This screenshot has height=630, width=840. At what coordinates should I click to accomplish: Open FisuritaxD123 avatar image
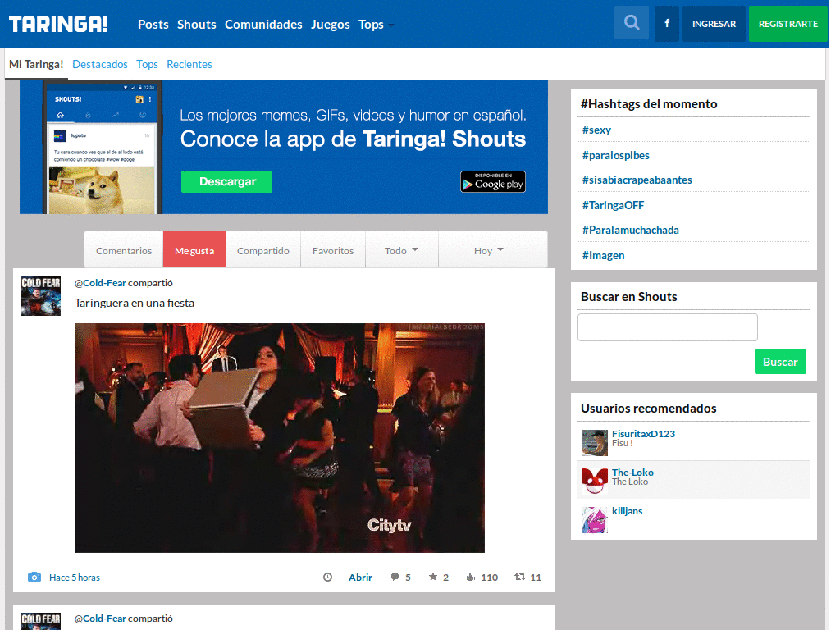pos(595,442)
